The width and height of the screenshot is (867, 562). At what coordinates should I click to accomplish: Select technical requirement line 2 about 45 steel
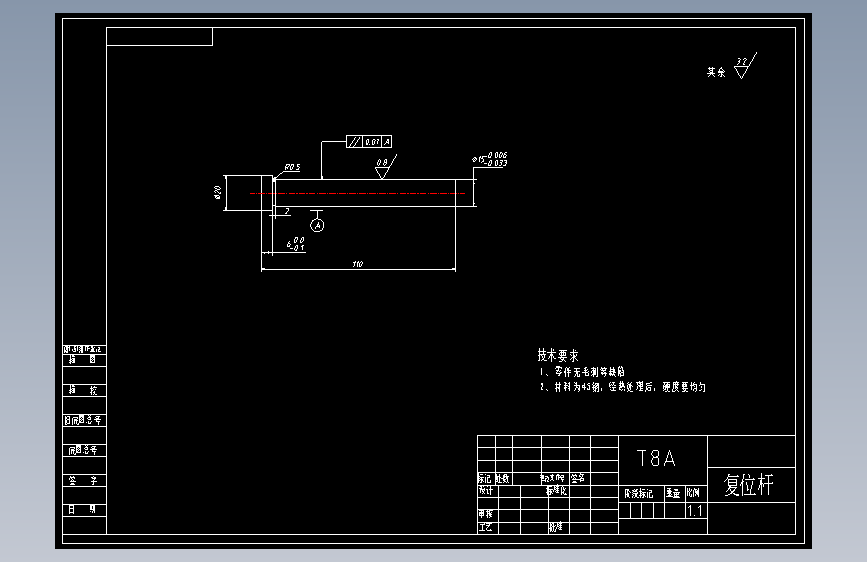pyautogui.click(x=623, y=387)
